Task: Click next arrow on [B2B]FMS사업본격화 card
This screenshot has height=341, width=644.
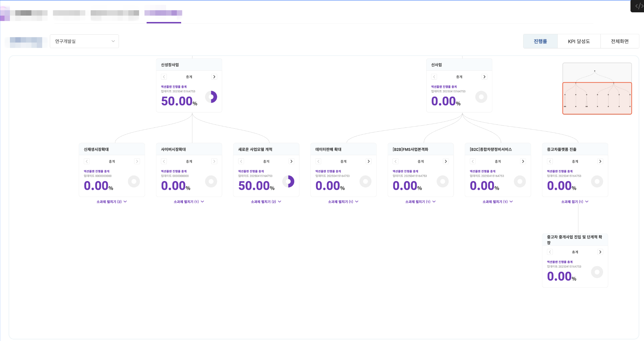Action: (x=446, y=161)
